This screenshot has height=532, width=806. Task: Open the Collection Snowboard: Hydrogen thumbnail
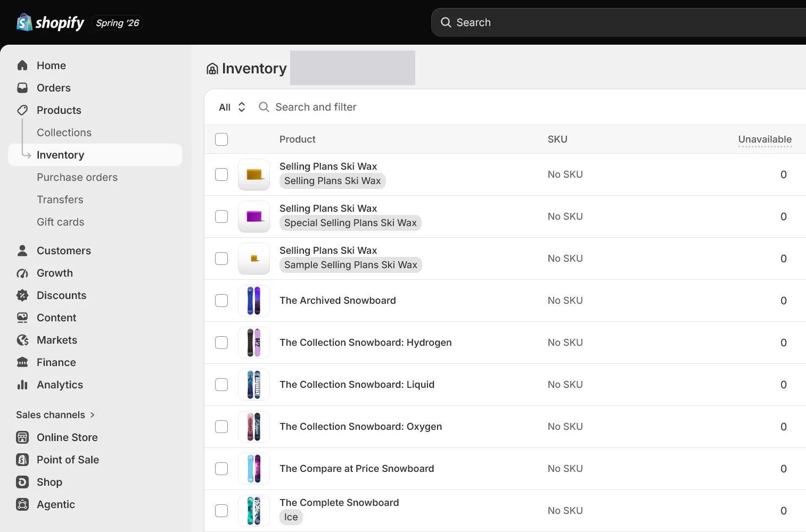click(x=254, y=343)
